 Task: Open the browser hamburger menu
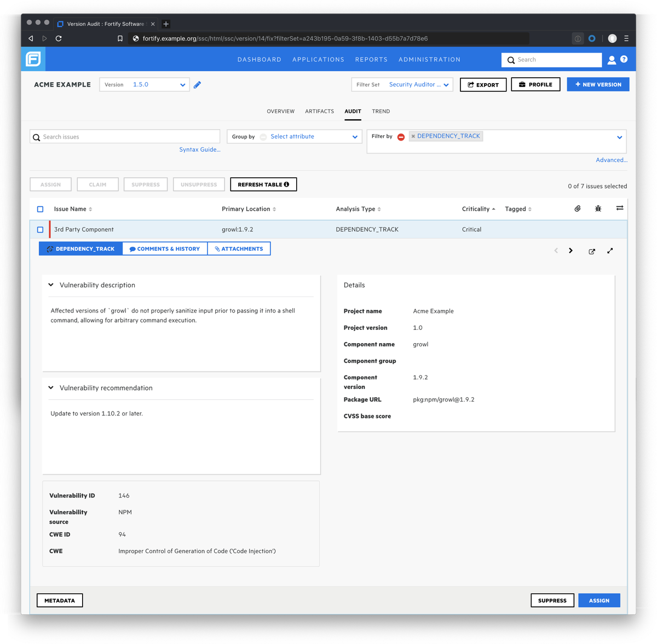point(626,38)
